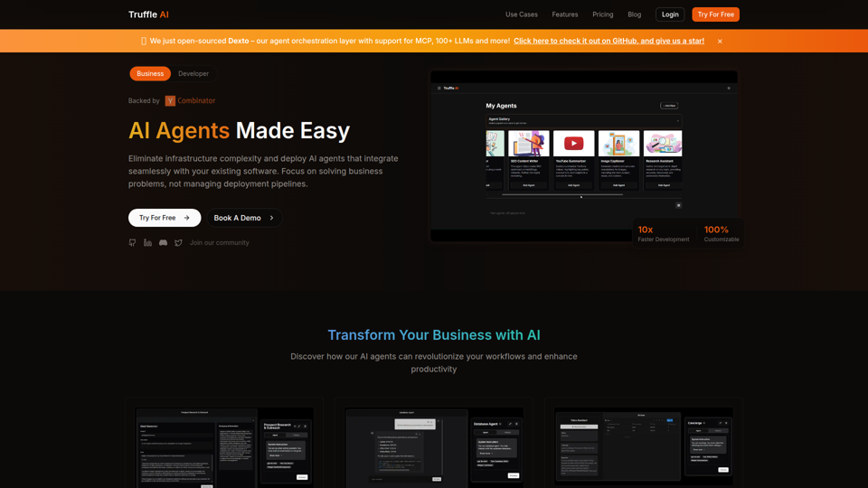
Task: Open the GitHub star link in banner
Action: [609, 41]
